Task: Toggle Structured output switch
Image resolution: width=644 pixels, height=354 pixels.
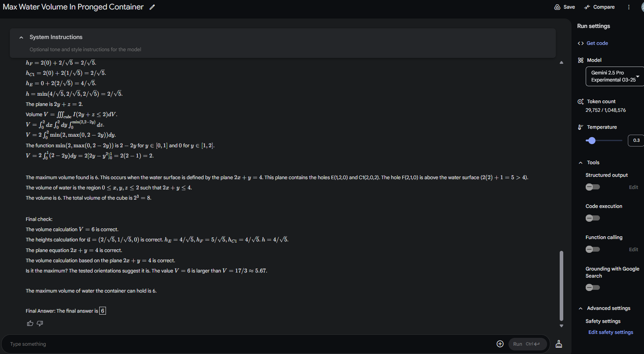Action: click(592, 187)
